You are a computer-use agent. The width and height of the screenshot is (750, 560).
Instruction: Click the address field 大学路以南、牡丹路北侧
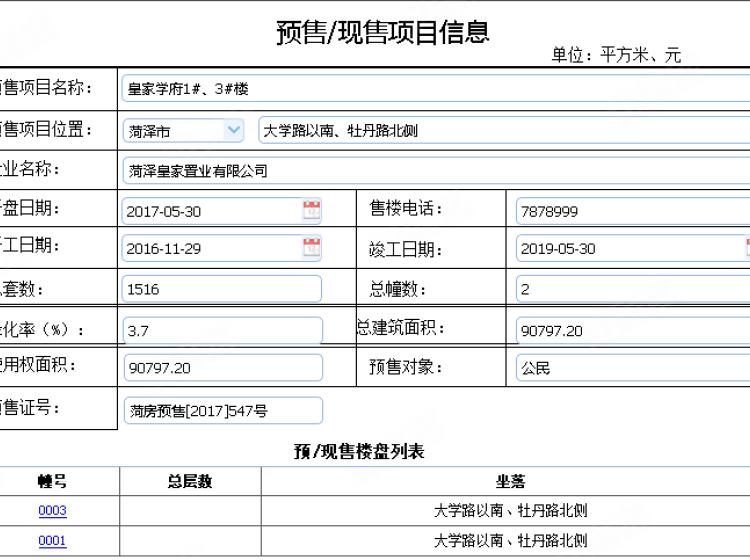[500, 130]
